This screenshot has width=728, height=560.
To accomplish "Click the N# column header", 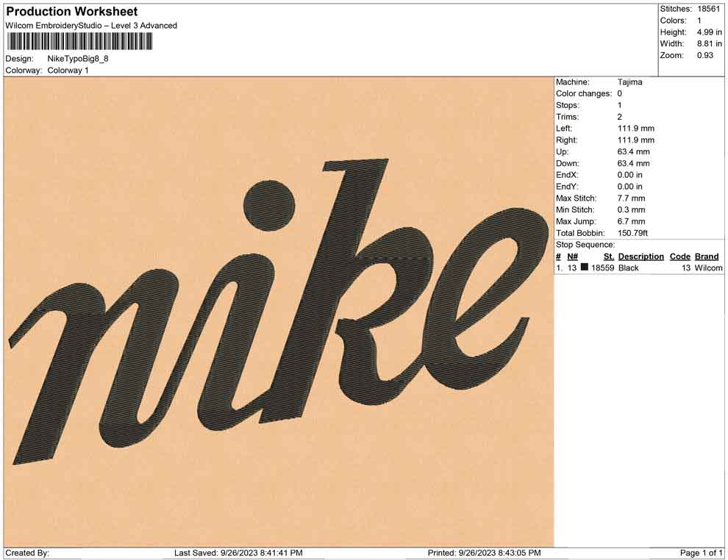I will (572, 256).
